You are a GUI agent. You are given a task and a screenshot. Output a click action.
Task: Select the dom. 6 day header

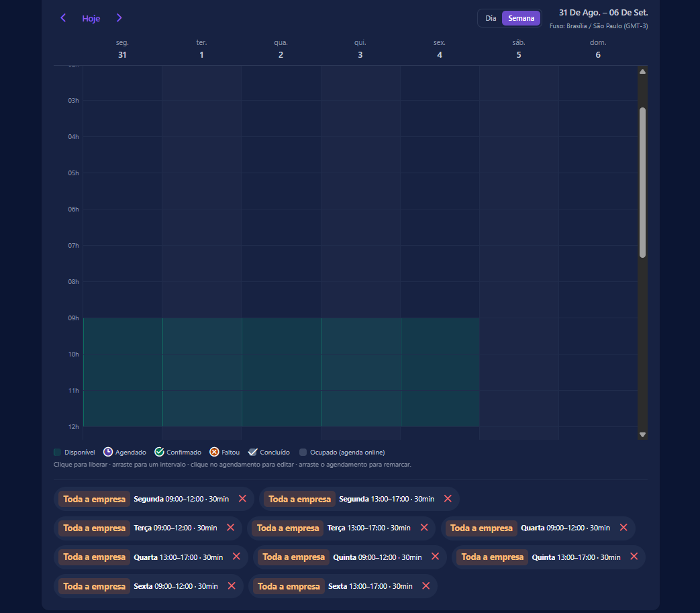click(598, 49)
